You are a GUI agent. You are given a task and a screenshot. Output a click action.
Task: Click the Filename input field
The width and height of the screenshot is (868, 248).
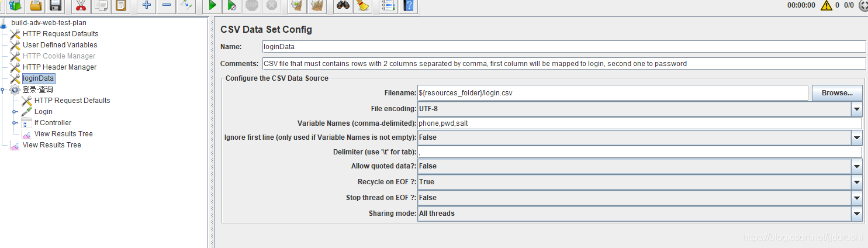pyautogui.click(x=613, y=93)
